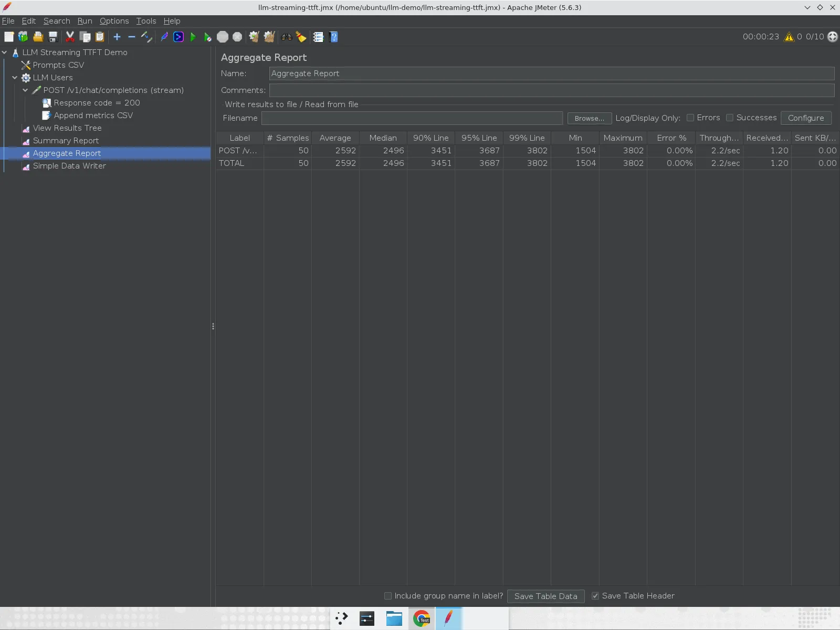
Task: Click the remote engines globe icon
Action: [833, 37]
